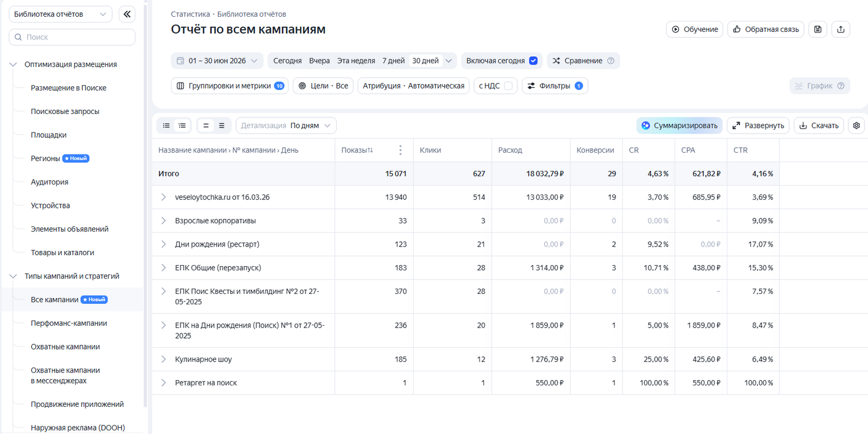The height and width of the screenshot is (434, 868).
Task: Select the 7 дней period option
Action: coord(393,61)
